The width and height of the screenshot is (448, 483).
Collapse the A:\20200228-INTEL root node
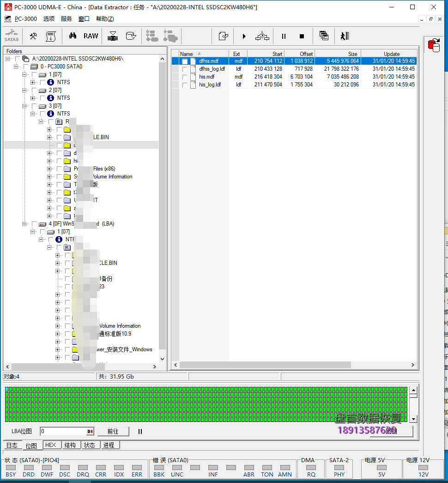click(8, 59)
